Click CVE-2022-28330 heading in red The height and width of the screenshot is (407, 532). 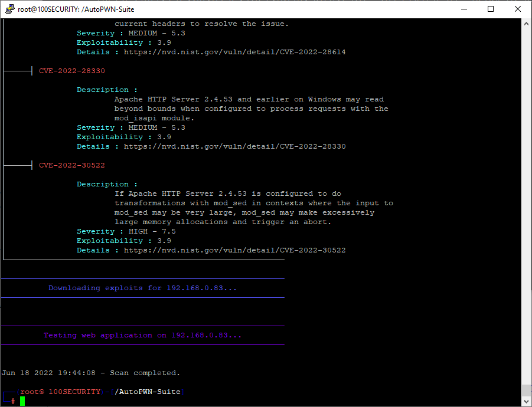click(x=72, y=71)
